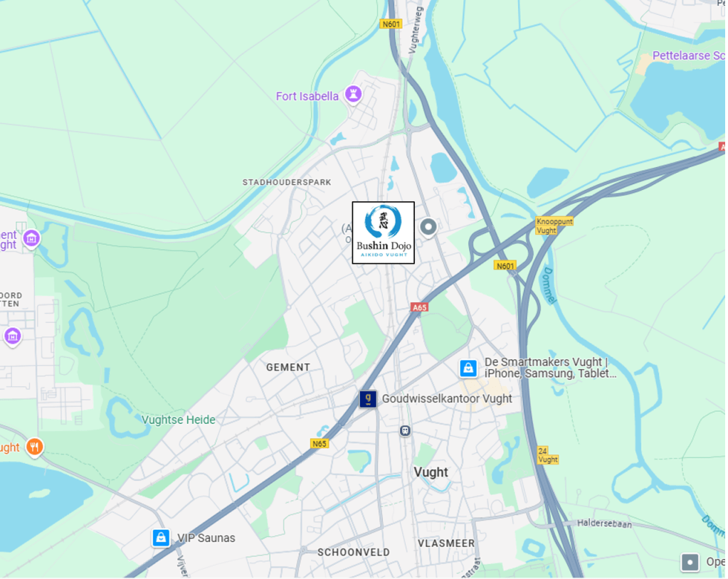The width and height of the screenshot is (728, 579).
Task: Select the upper purple museum icon
Action: [x=31, y=240]
